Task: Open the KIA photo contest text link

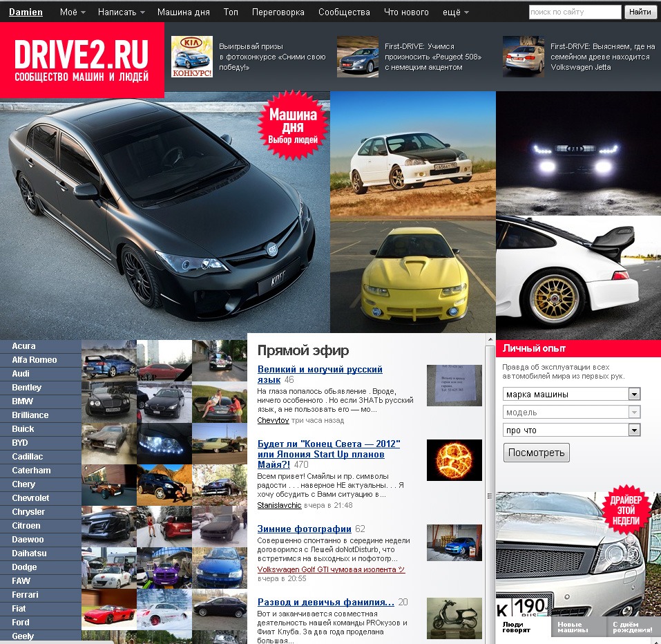Action: 272,57
